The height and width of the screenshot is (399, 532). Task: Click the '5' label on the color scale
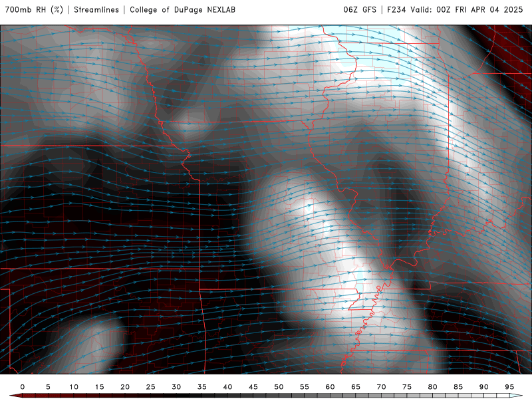pos(48,387)
